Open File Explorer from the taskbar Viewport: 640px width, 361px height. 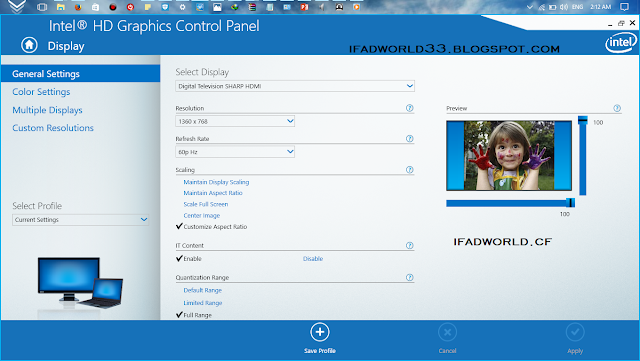coord(60,7)
